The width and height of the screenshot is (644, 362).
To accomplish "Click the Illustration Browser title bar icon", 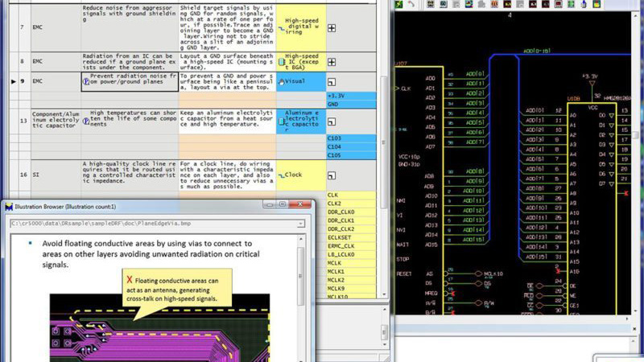I will (x=9, y=207).
